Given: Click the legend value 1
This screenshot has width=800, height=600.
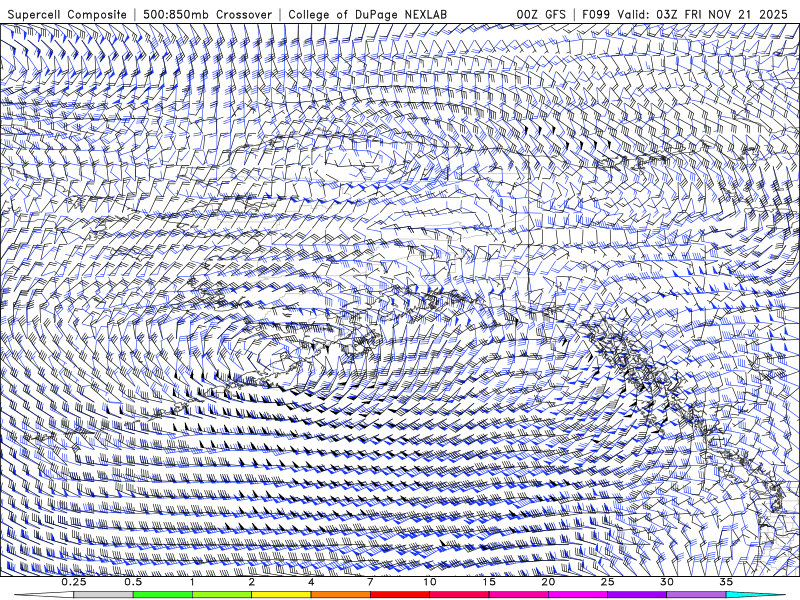Looking at the screenshot, I should pyautogui.click(x=192, y=582).
